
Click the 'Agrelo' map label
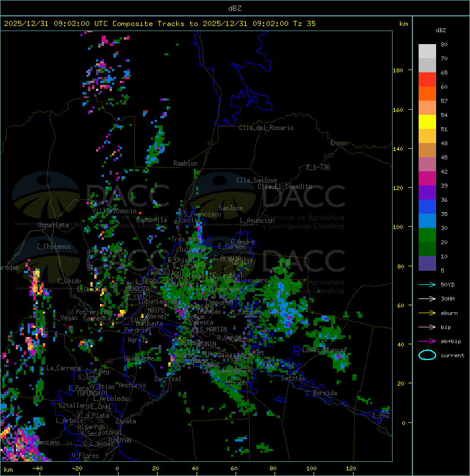point(138,340)
